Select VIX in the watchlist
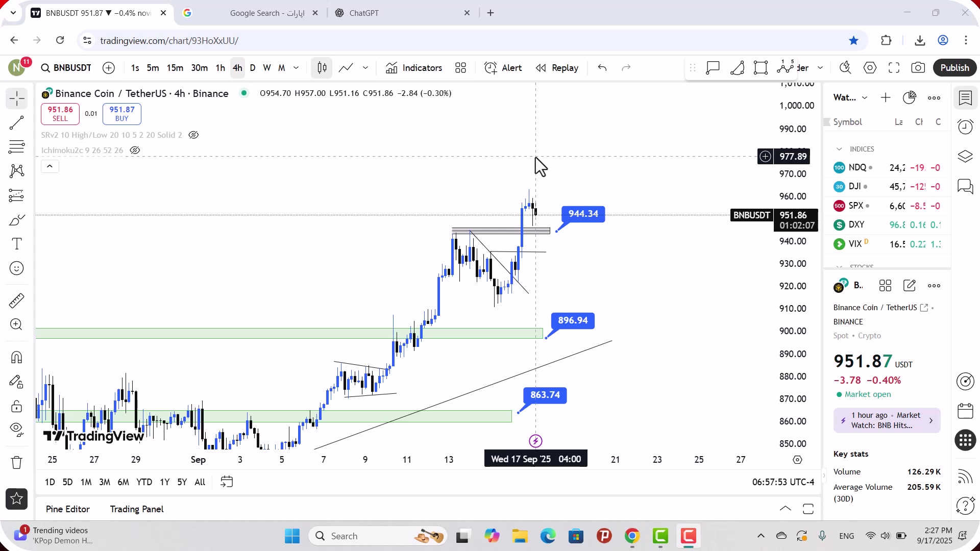Screen dimensions: 980x551 (887, 244)
